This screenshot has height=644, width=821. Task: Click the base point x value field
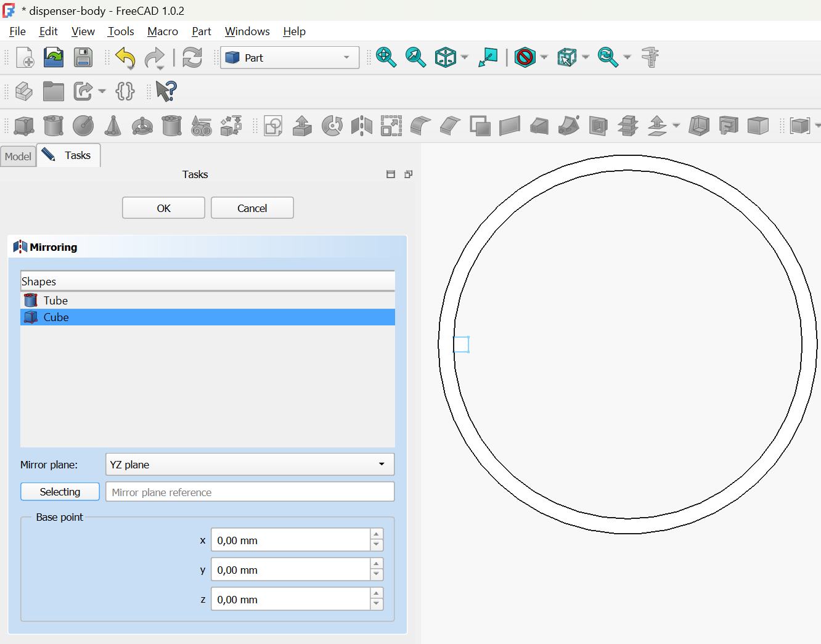(x=290, y=540)
